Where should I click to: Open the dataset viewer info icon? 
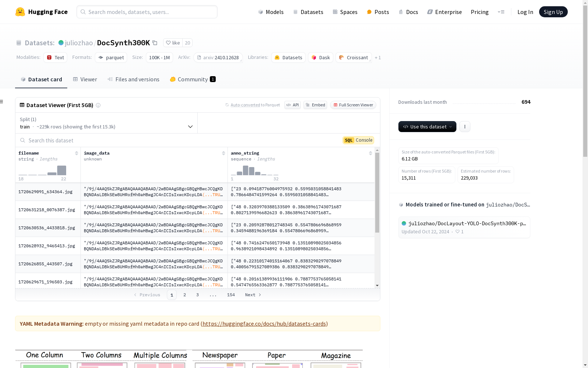(98, 105)
